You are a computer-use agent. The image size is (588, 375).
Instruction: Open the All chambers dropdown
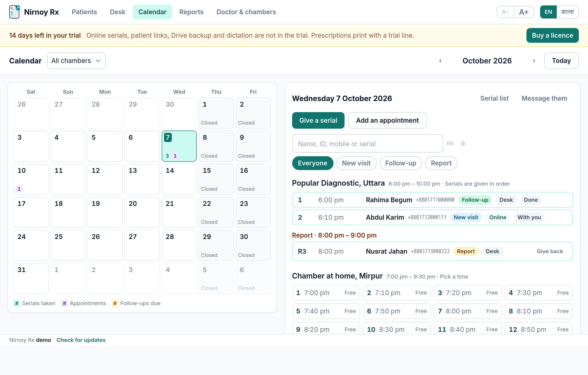point(76,61)
